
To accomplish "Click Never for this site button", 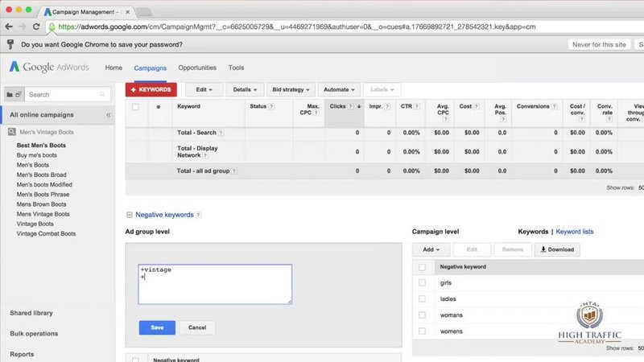I will tap(599, 44).
